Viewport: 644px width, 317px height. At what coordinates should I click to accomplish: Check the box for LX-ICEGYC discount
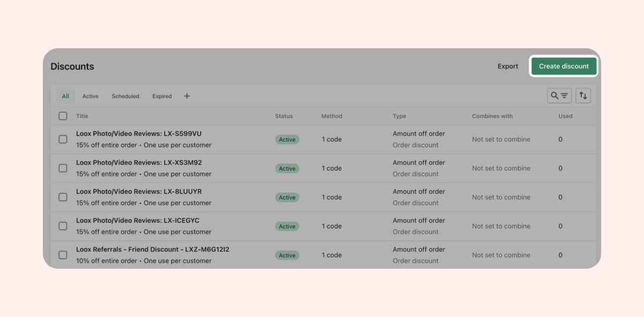click(63, 226)
